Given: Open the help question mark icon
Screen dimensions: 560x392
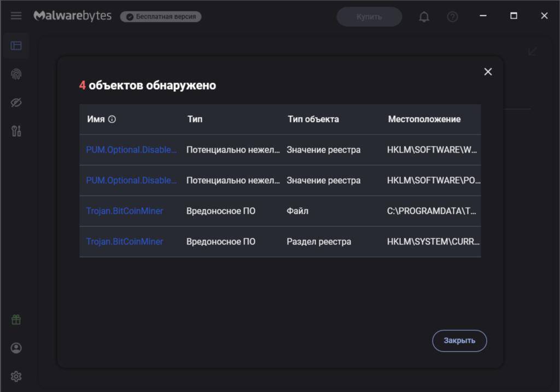Looking at the screenshot, I should coord(452,17).
